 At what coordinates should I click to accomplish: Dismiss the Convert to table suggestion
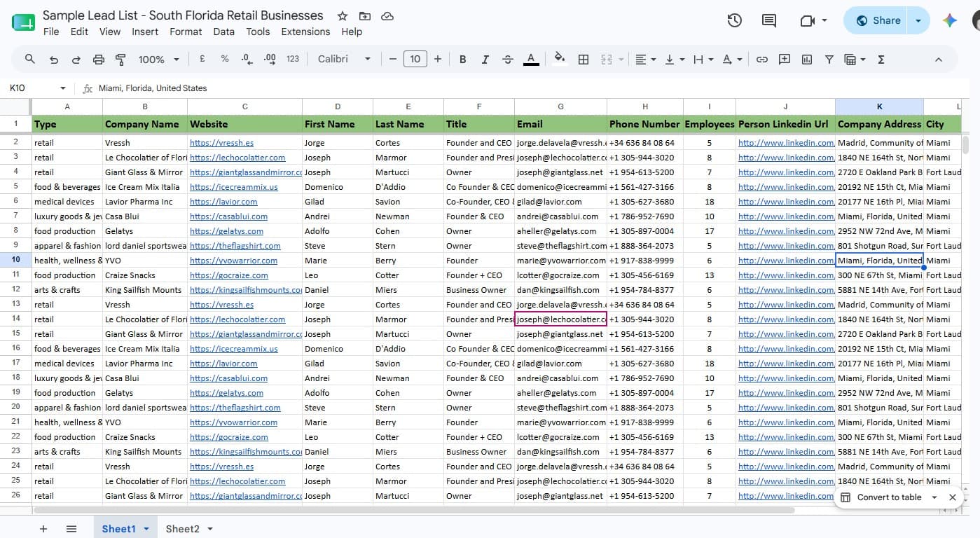953,497
